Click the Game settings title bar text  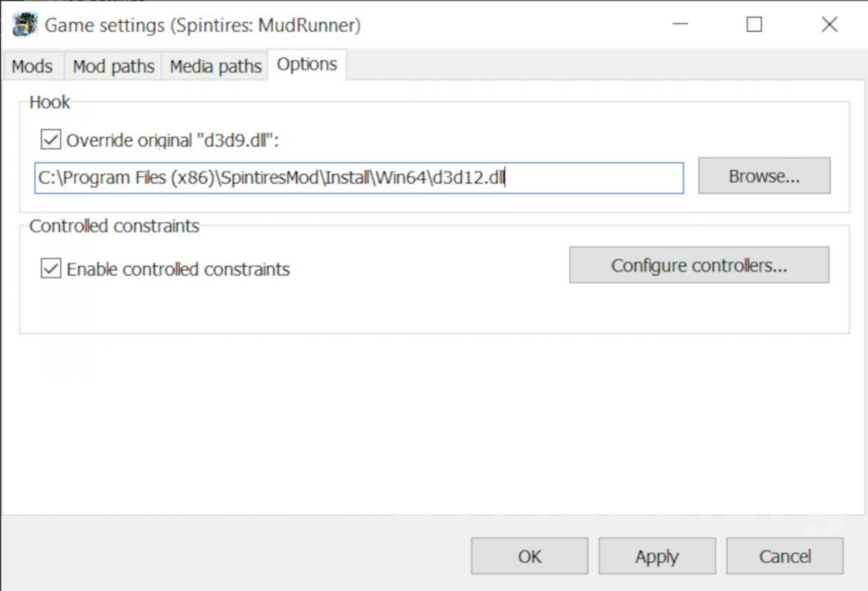click(202, 25)
